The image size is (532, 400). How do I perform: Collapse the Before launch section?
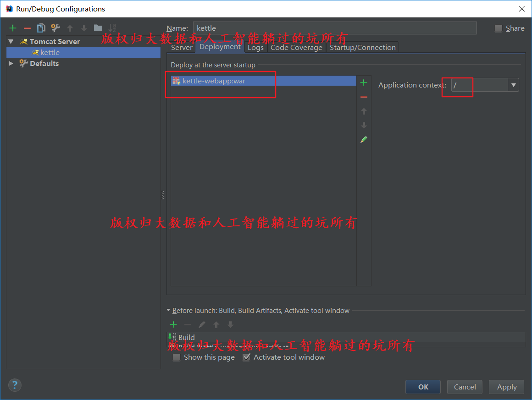point(168,310)
